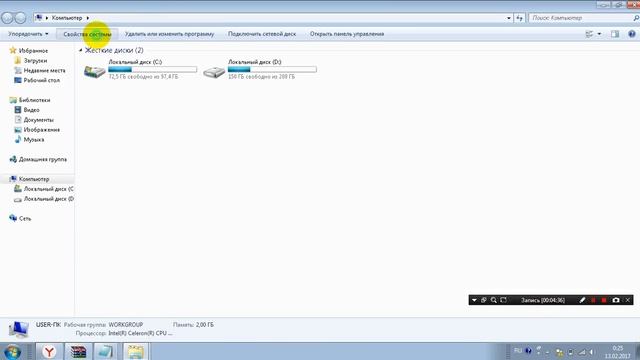Click the change view icon

click(589, 34)
